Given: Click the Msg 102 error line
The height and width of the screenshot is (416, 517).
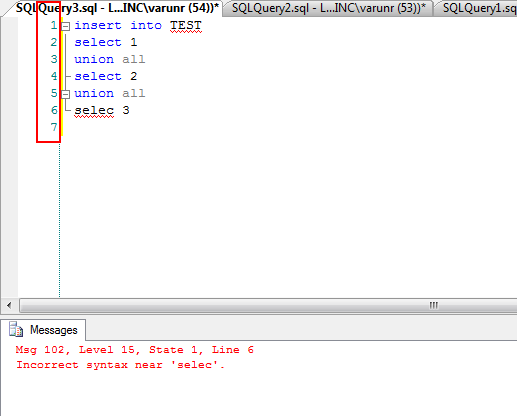Looking at the screenshot, I should pos(134,350).
